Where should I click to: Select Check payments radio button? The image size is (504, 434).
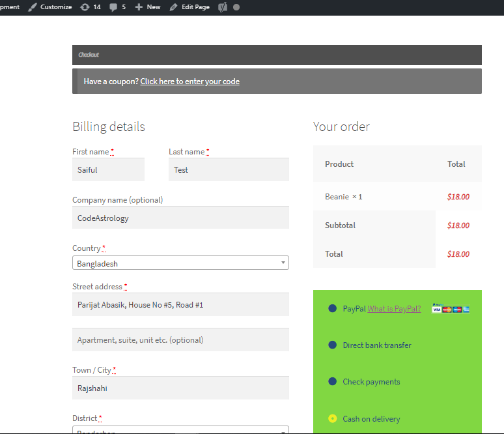(332, 382)
